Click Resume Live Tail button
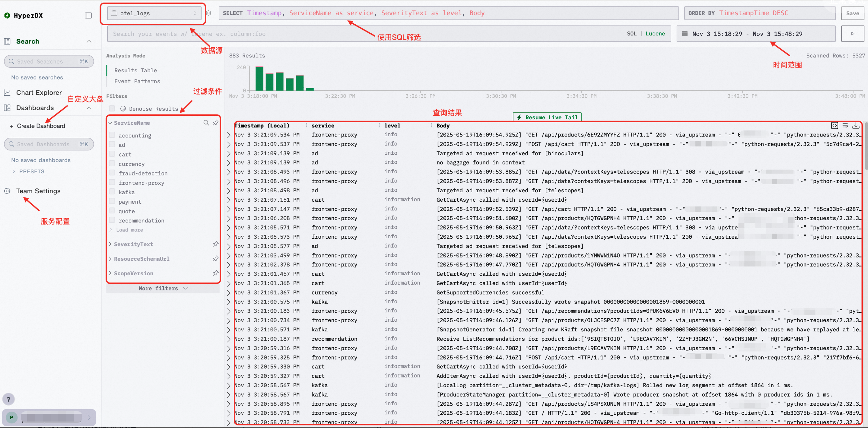The width and height of the screenshot is (868, 428). [547, 117]
